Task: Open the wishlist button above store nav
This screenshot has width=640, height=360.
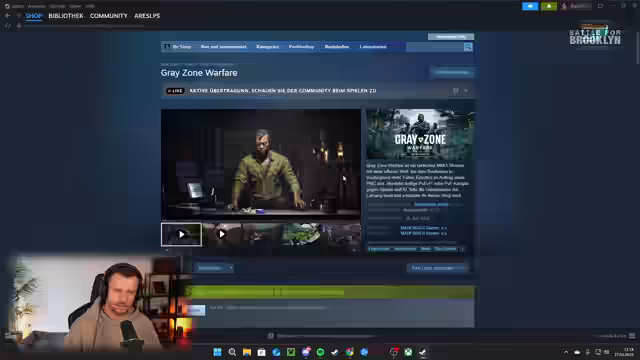Action: [x=451, y=37]
